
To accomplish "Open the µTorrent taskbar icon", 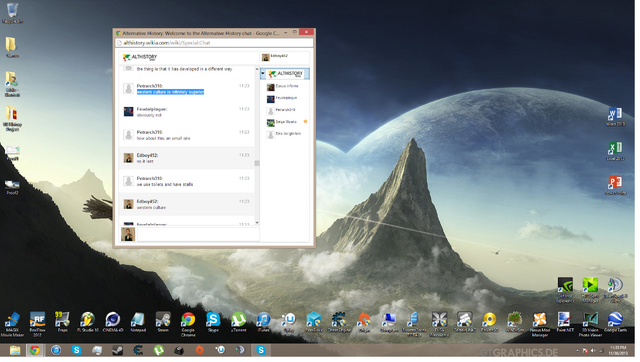I will [159, 351].
